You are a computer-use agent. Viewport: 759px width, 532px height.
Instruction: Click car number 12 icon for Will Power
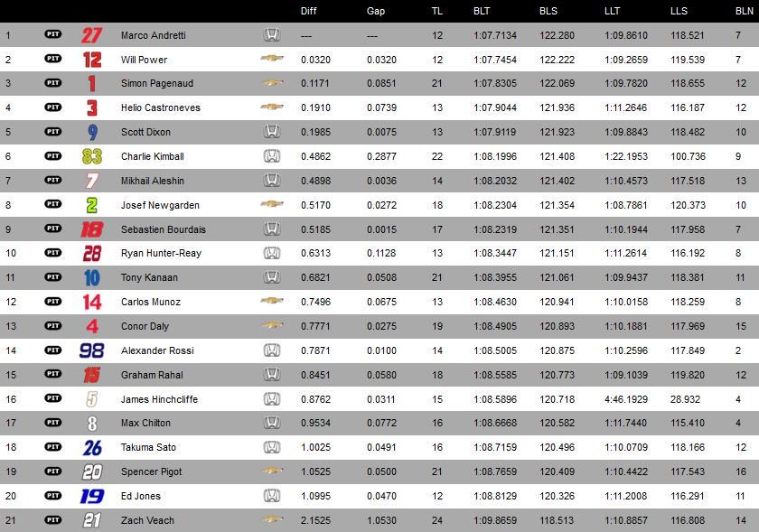92,60
